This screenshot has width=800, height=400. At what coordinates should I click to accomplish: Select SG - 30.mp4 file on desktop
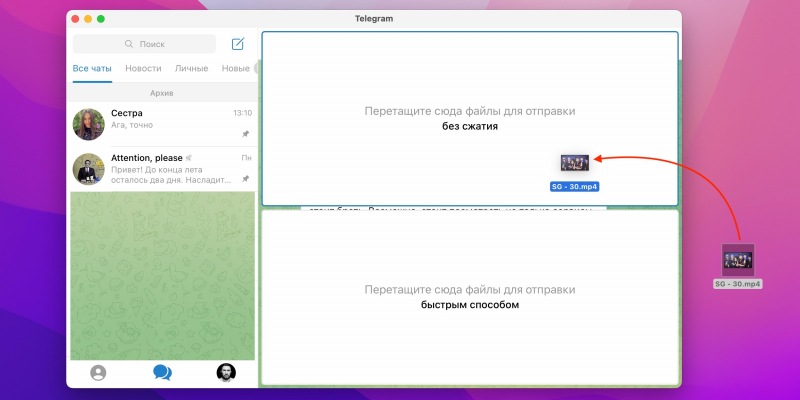coord(738,267)
